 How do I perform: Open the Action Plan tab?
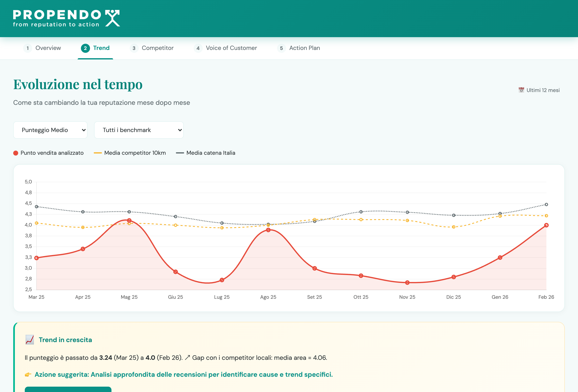[299, 48]
